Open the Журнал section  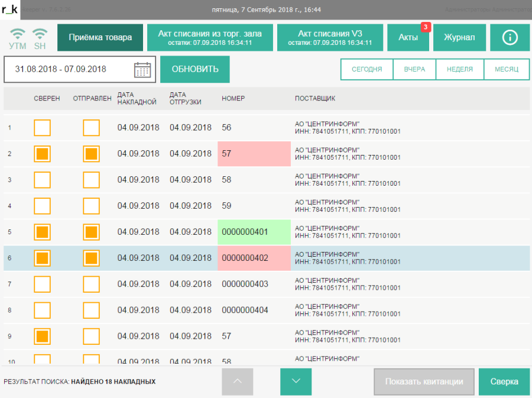[x=459, y=37]
